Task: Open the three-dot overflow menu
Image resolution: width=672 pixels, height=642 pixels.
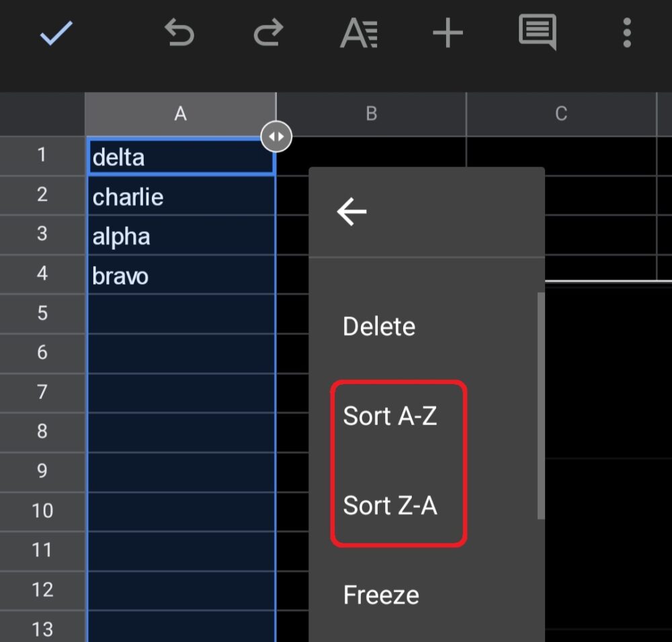Action: 626,34
